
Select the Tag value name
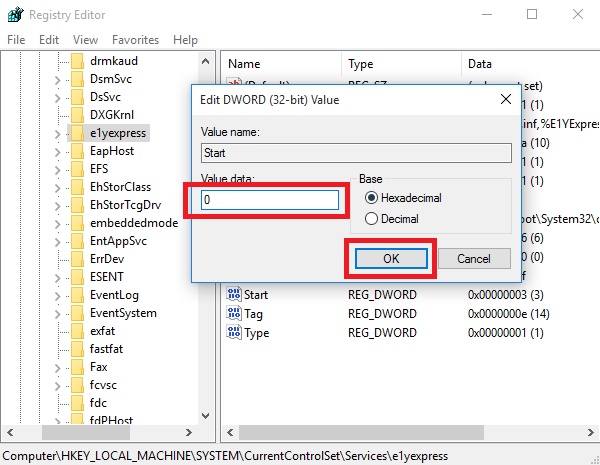pos(253,314)
